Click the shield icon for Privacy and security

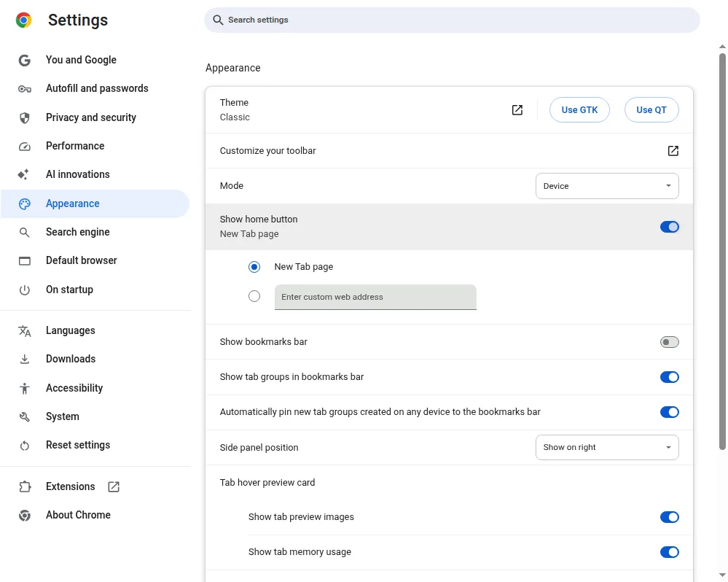(x=25, y=118)
